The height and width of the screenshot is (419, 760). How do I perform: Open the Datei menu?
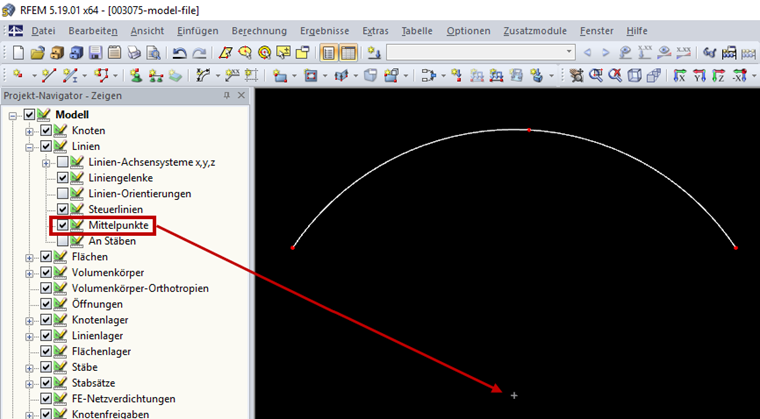44,31
